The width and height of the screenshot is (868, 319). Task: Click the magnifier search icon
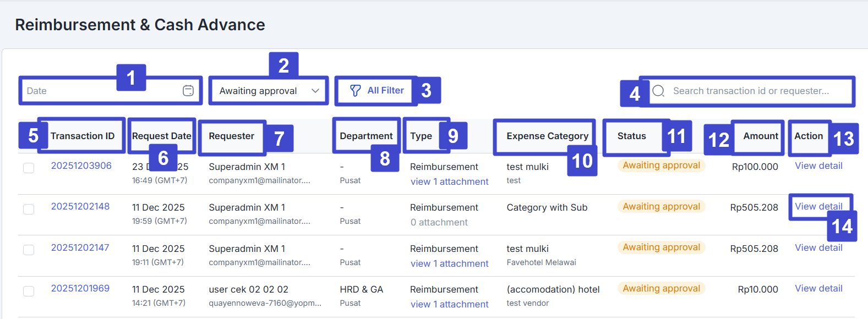(658, 91)
